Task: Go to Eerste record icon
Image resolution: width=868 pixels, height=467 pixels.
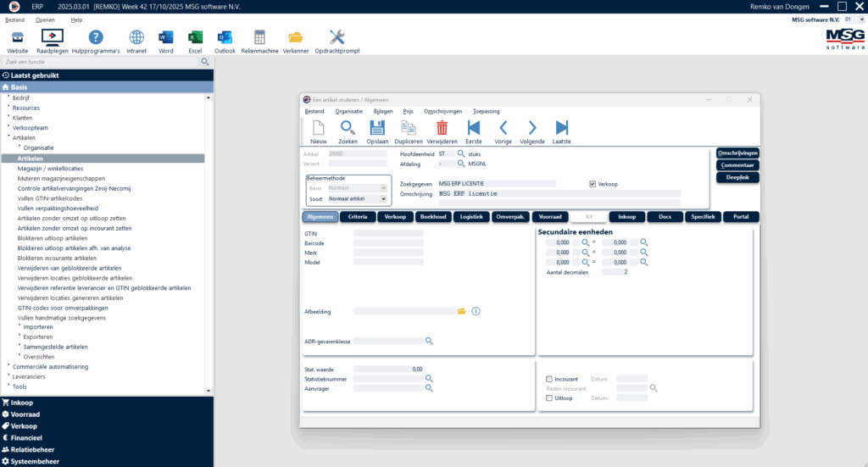Action: [x=474, y=128]
